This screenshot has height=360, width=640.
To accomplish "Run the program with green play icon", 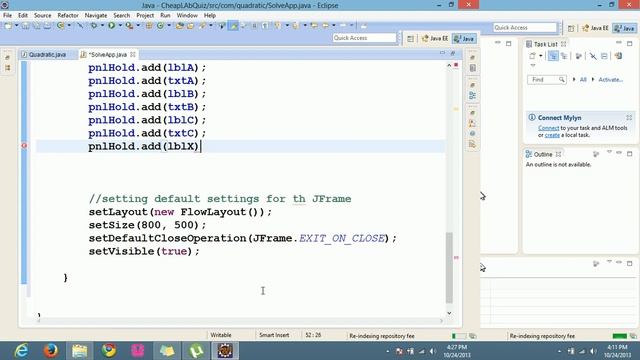I will [x=111, y=26].
